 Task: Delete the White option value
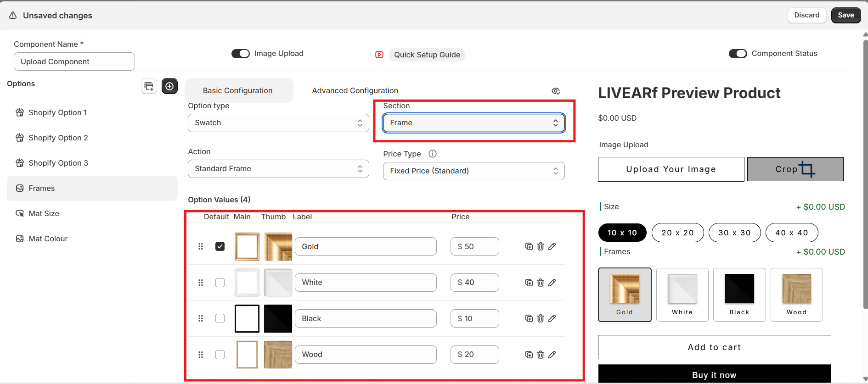click(541, 283)
